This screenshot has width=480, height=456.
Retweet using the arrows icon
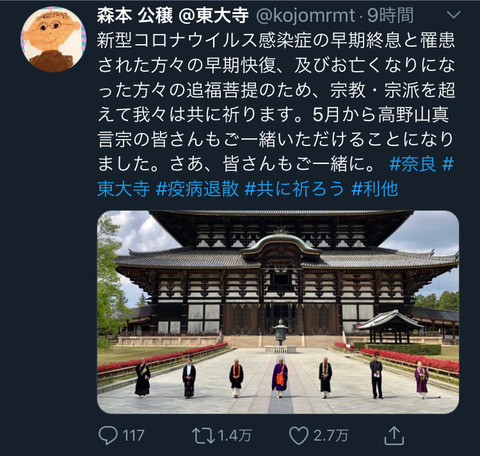203,436
